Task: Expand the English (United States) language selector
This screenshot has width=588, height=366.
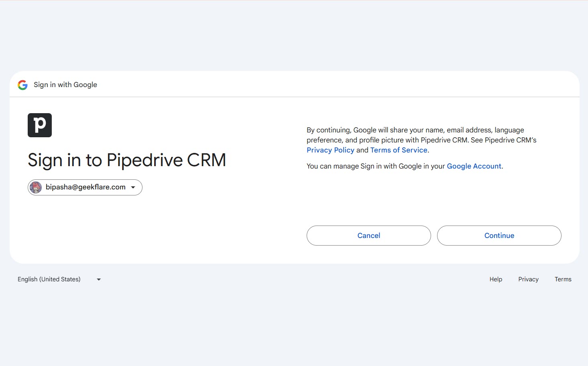Action: [59, 279]
